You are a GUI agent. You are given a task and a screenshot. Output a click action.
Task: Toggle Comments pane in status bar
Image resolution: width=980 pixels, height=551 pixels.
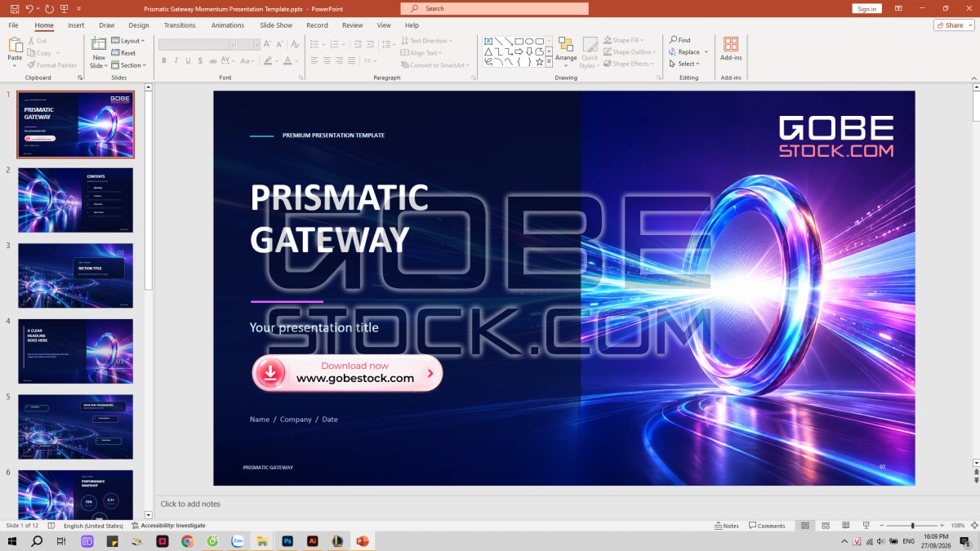[x=767, y=526]
